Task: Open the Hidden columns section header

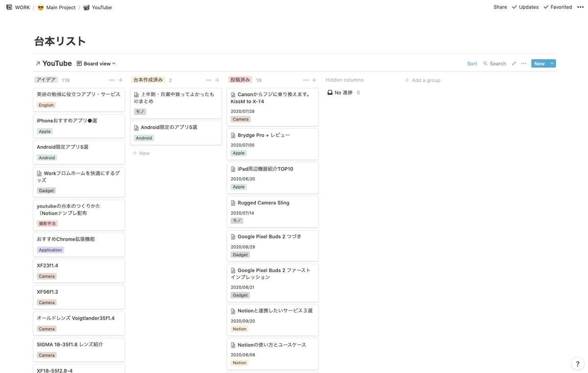Action: pyautogui.click(x=344, y=80)
